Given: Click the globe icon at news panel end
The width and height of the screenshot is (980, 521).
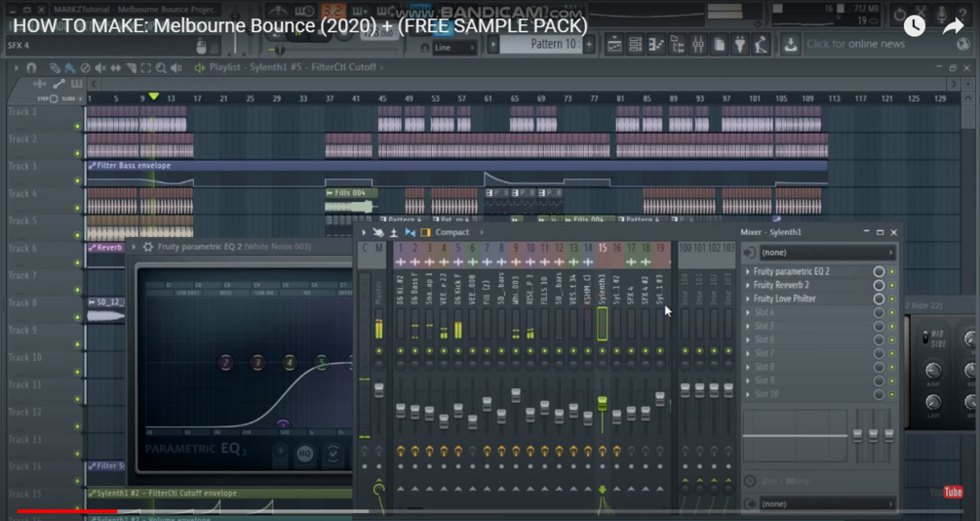Looking at the screenshot, I should click(x=963, y=45).
